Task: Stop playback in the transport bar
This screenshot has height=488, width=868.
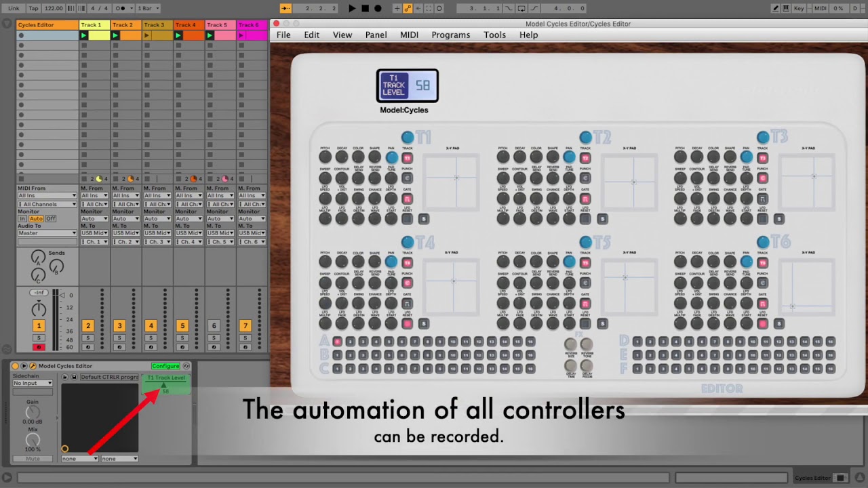Action: tap(365, 8)
